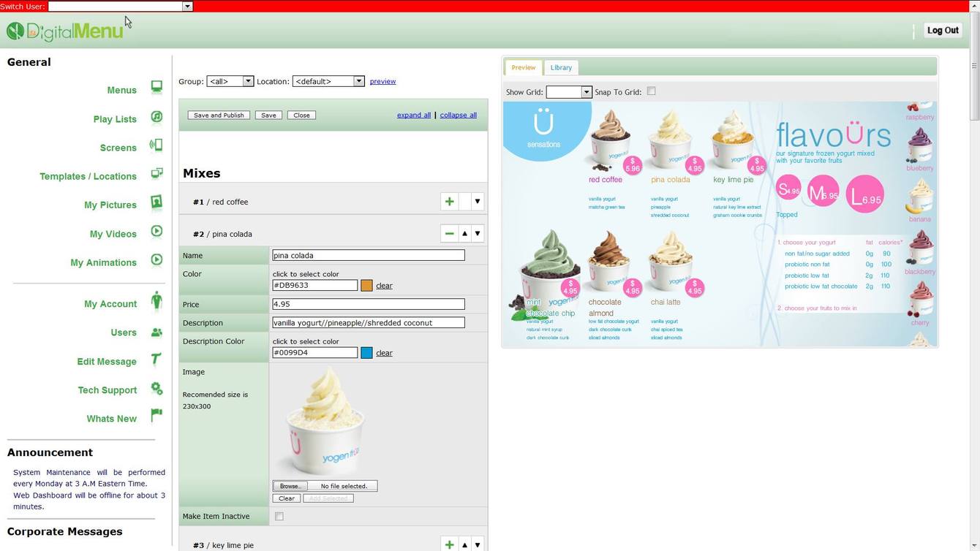Screen dimensions: 980x551
Task: Move pina colada item up
Action: click(x=464, y=234)
